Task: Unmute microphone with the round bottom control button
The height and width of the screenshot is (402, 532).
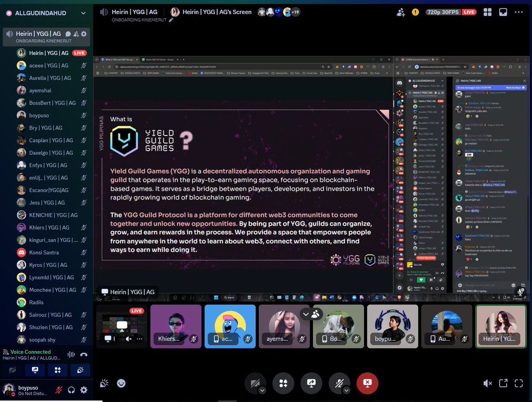Action: pos(338,383)
